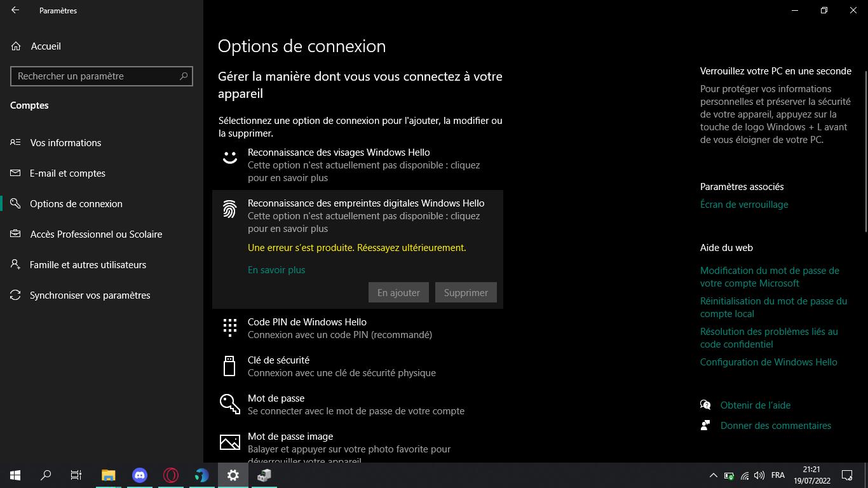
Task: Click Obtenir de l'aide
Action: pyautogui.click(x=756, y=405)
